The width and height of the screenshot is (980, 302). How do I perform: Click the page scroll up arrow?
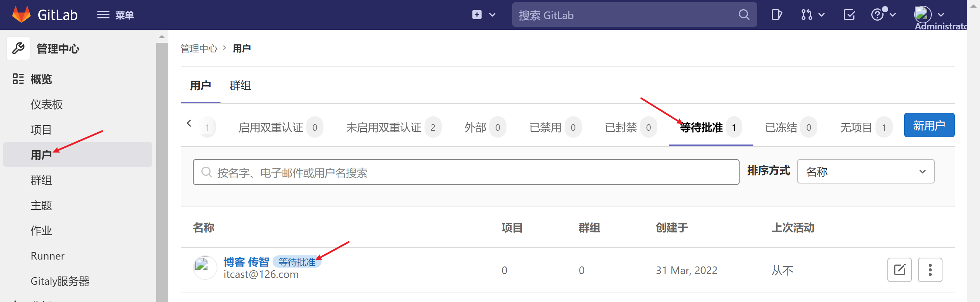[973, 5]
